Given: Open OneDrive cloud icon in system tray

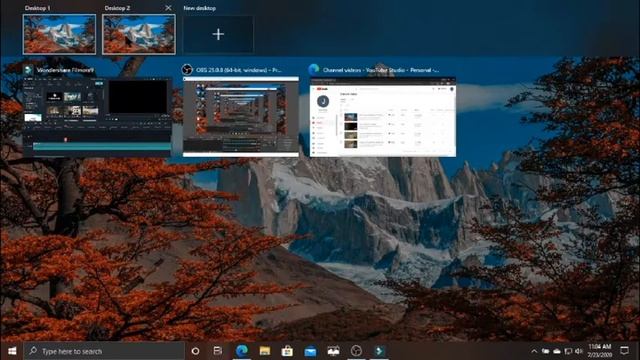Looking at the screenshot, I should 557,351.
